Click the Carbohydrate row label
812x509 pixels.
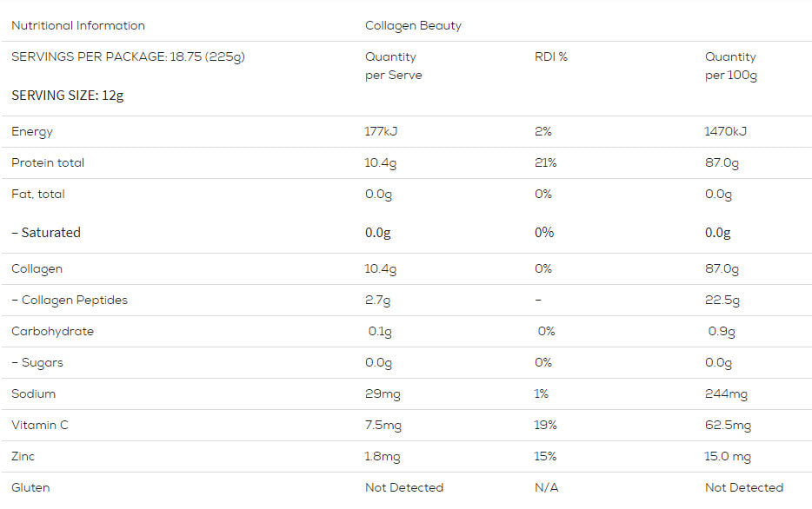click(52, 332)
